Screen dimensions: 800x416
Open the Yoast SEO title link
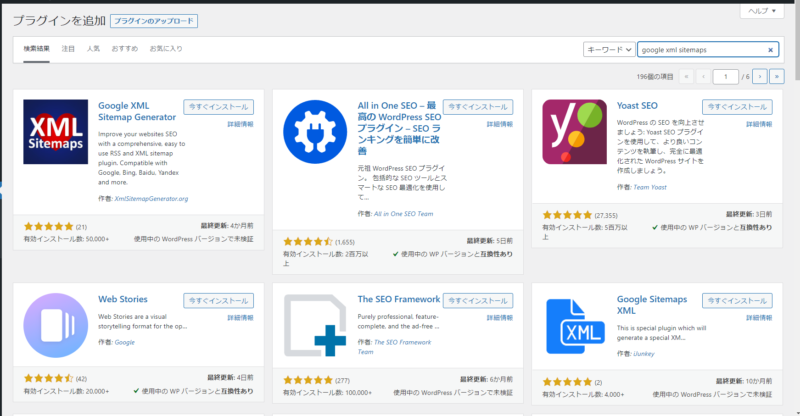637,106
